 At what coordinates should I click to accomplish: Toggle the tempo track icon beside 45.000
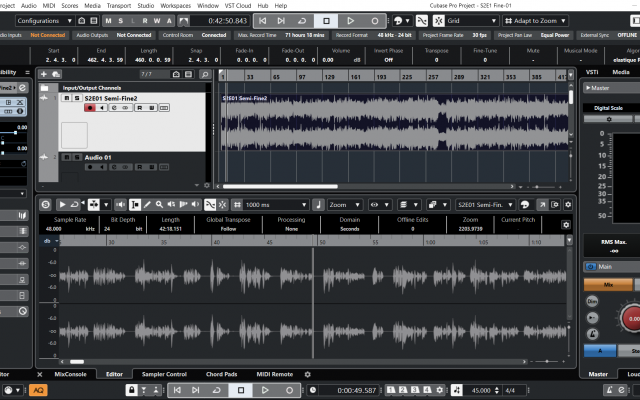tap(457, 390)
